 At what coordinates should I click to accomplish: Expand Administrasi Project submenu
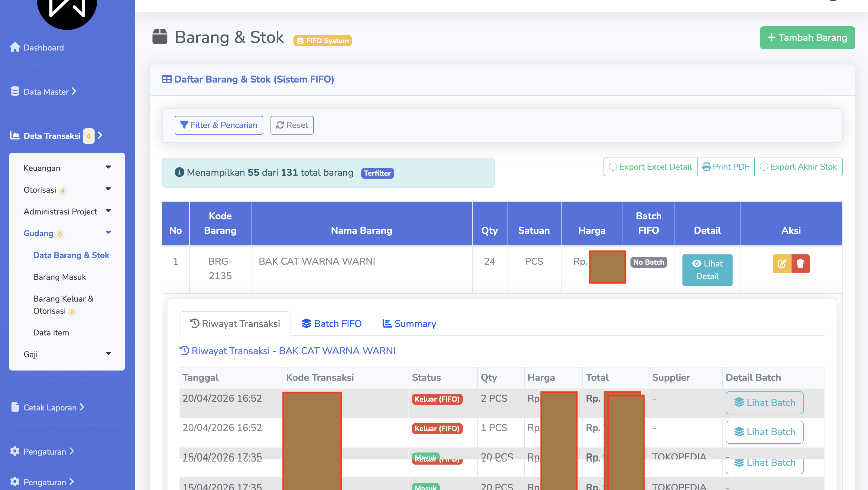[x=108, y=211]
